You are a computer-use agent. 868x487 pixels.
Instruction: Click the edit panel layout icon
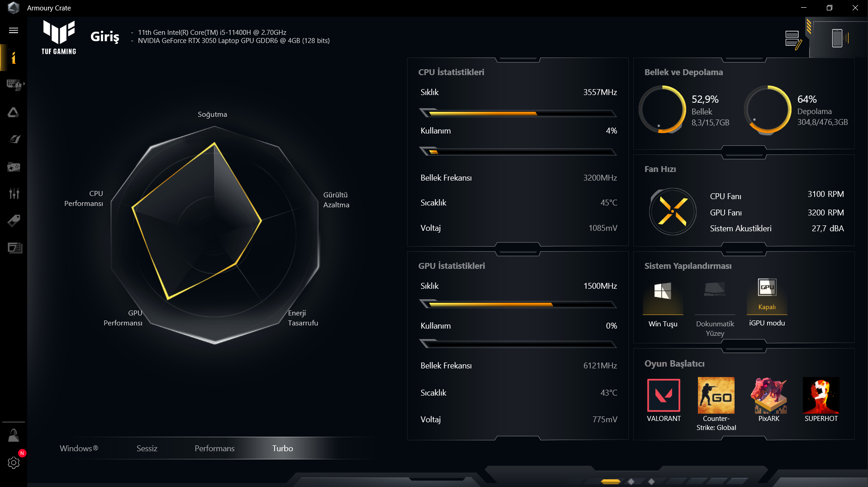click(793, 39)
